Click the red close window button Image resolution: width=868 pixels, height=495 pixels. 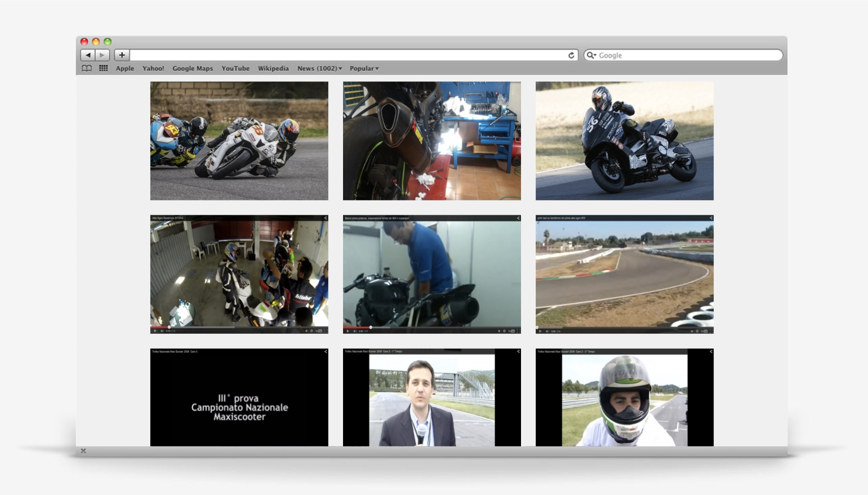click(x=84, y=42)
